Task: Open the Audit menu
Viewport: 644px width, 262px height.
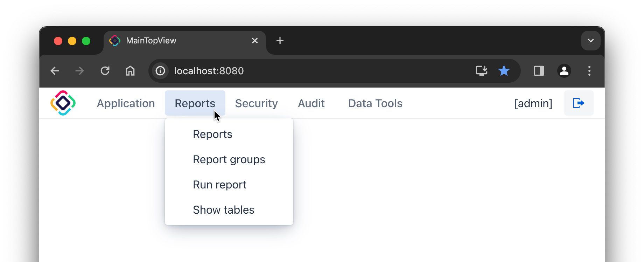Action: (311, 103)
